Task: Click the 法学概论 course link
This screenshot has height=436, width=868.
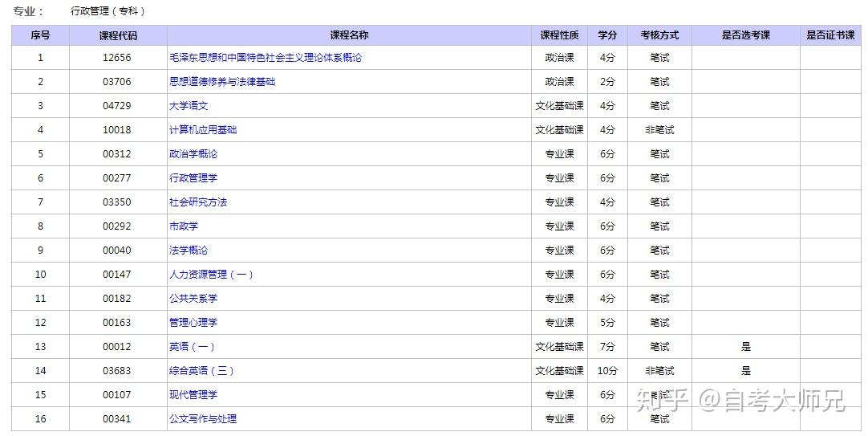Action: pos(189,251)
